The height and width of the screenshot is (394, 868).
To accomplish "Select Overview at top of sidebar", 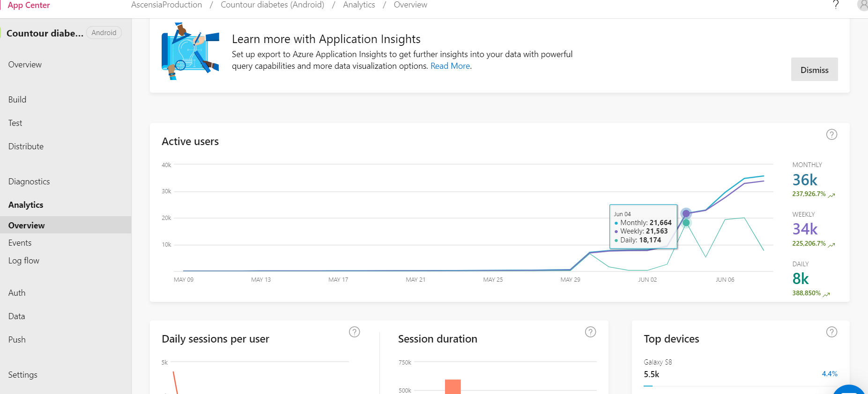I will (25, 65).
